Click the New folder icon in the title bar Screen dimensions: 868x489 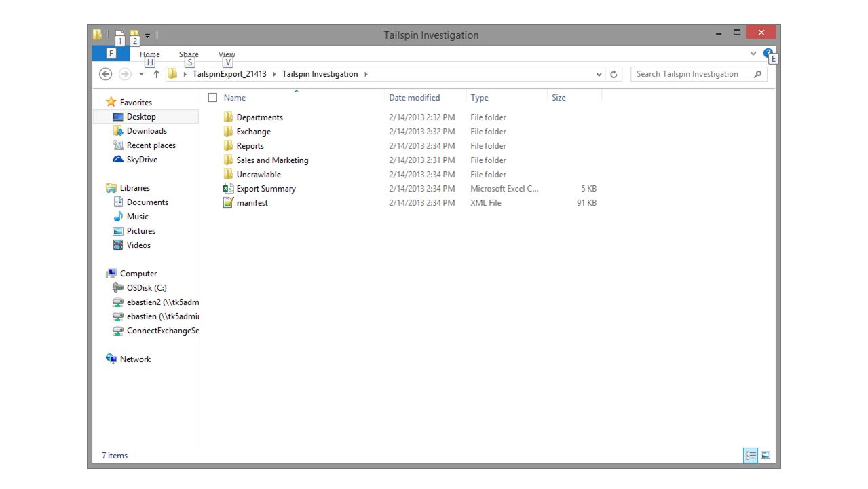134,35
